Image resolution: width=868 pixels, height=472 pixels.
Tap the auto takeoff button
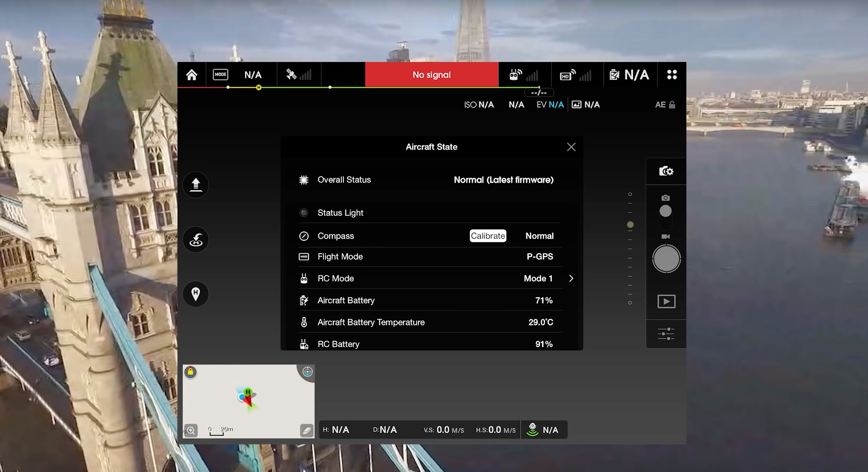point(196,185)
